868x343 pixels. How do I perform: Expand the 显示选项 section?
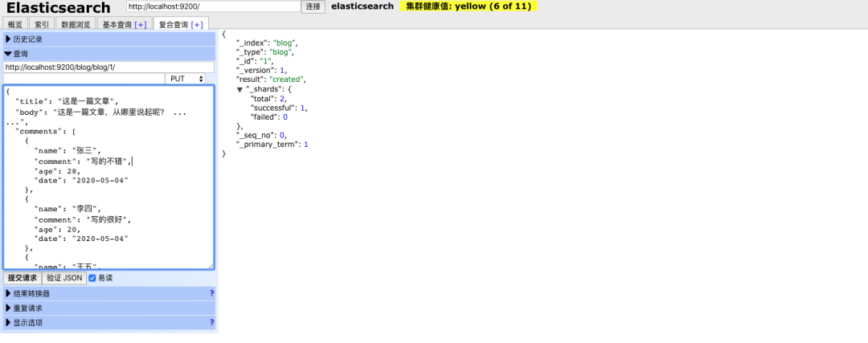point(109,323)
